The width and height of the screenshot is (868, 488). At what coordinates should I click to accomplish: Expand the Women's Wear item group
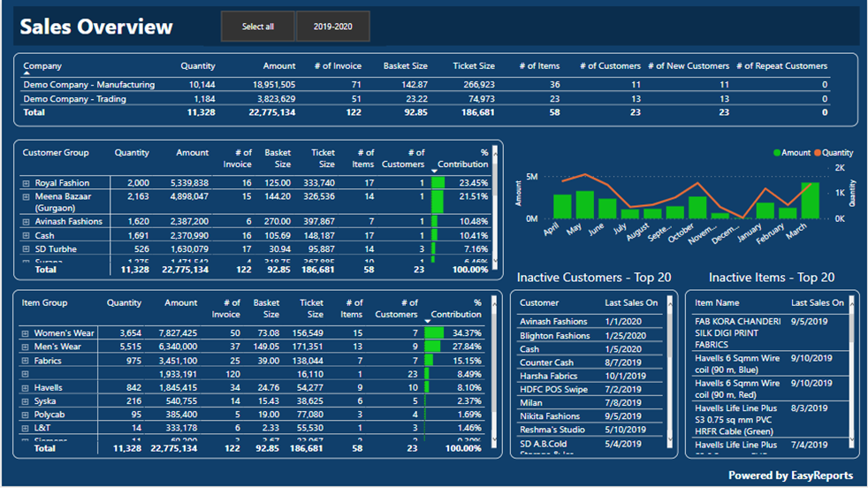pos(25,333)
